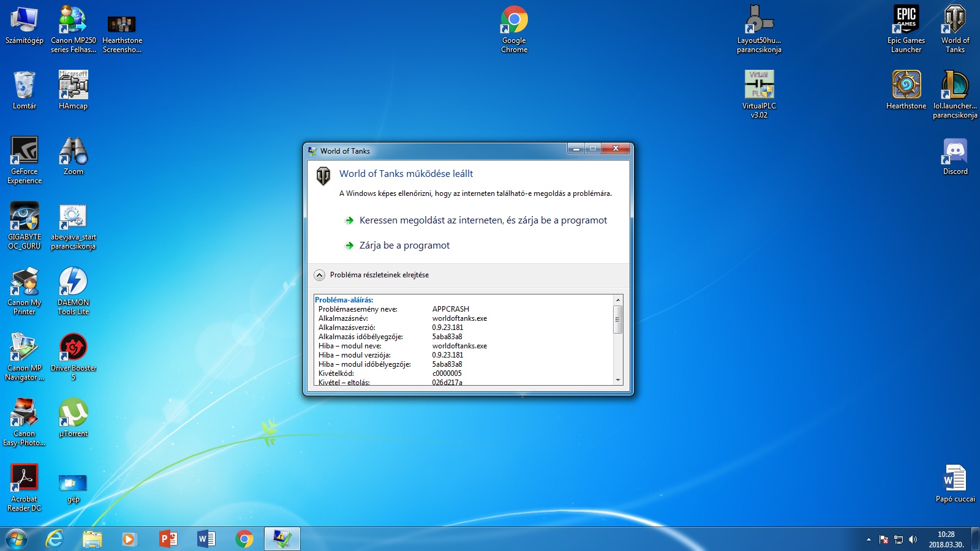Open Chrome from taskbar
This screenshot has width=980, height=551.
pos(244,539)
